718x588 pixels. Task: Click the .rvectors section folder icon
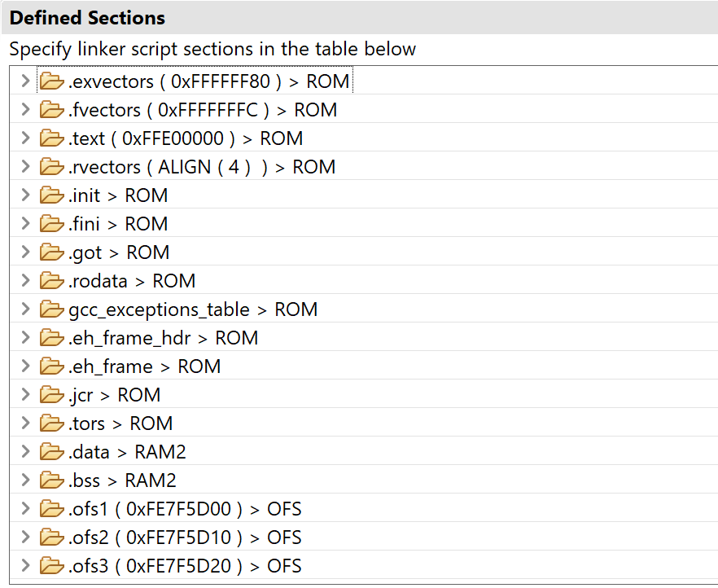tap(51, 167)
